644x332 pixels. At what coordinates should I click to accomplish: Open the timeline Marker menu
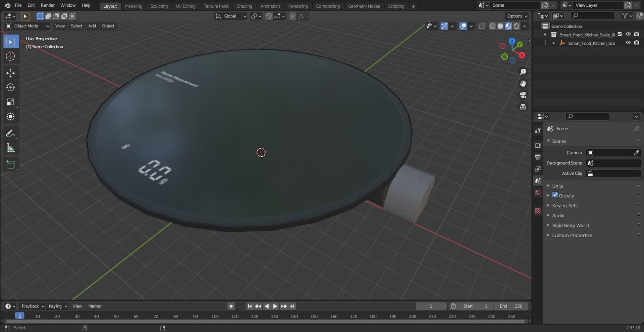(95, 306)
